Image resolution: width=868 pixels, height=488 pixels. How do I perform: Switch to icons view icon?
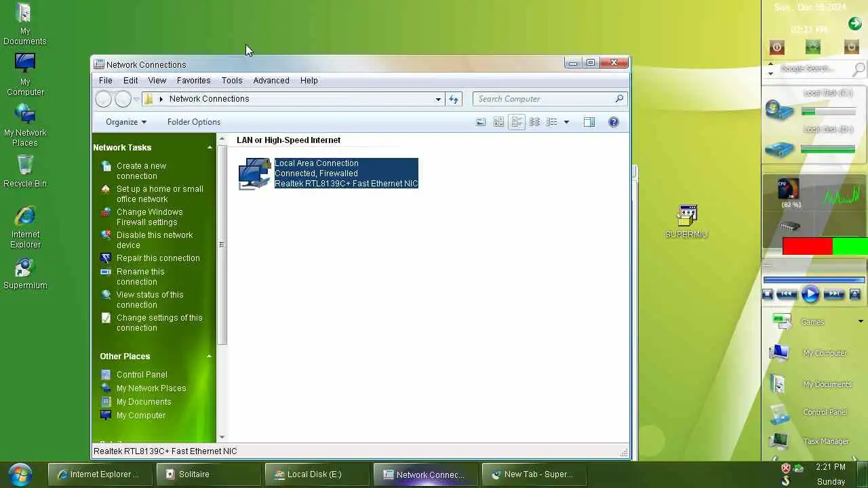[534, 122]
